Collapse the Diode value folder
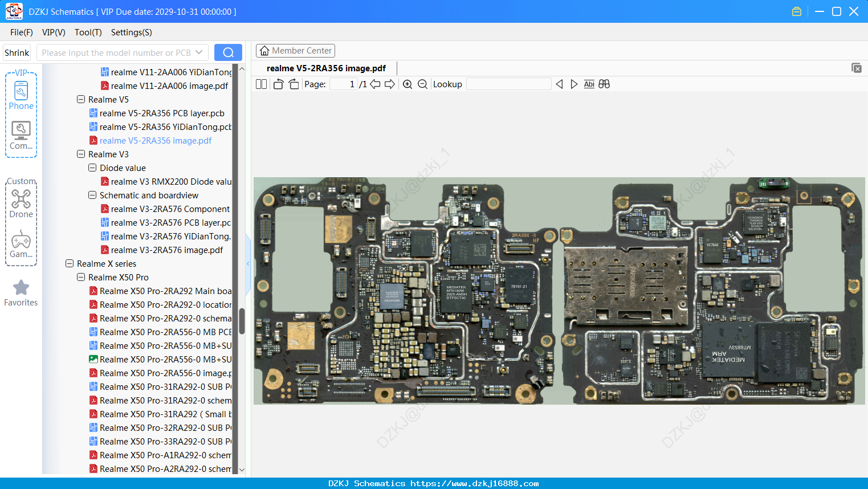This screenshot has width=868, height=489. [x=92, y=168]
